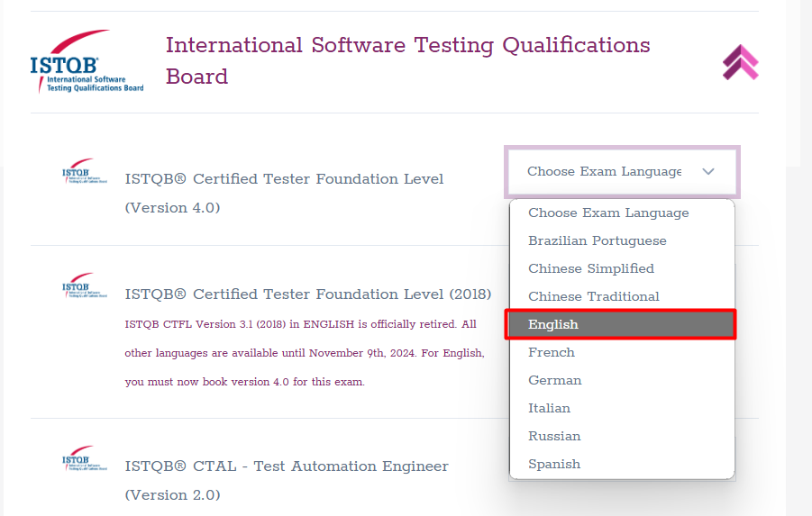Click the dropdown chevron arrow
This screenshot has height=516, width=812.
coord(708,171)
